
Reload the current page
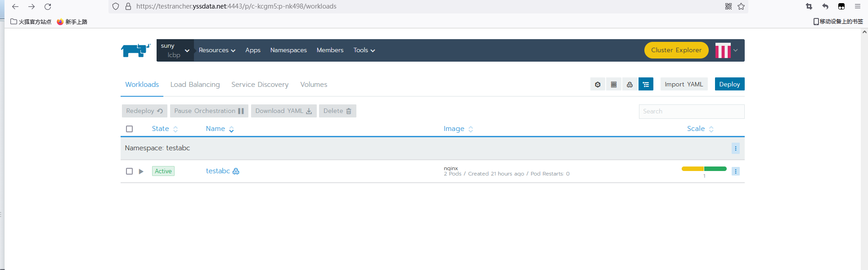click(48, 6)
